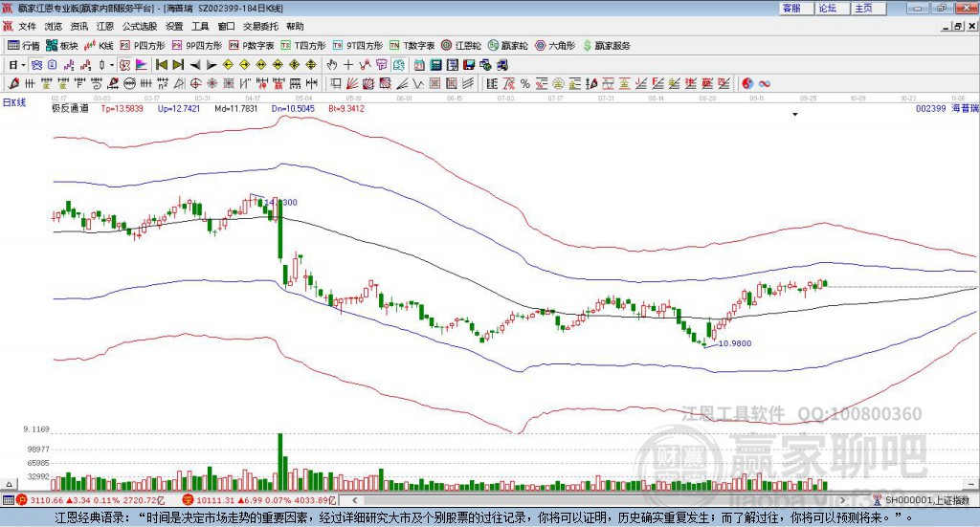Select the red target circle tool

(x=195, y=83)
